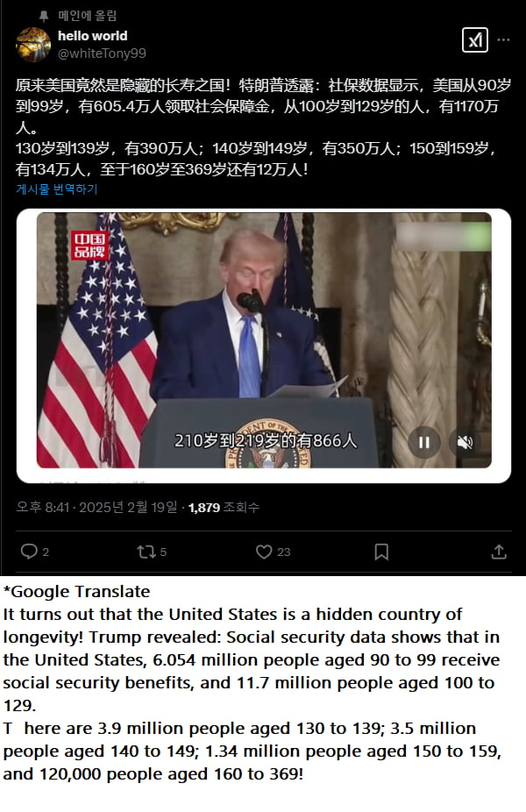Open the Grok icon beside the post header
Viewport: 526px width, 812px height.
click(475, 39)
